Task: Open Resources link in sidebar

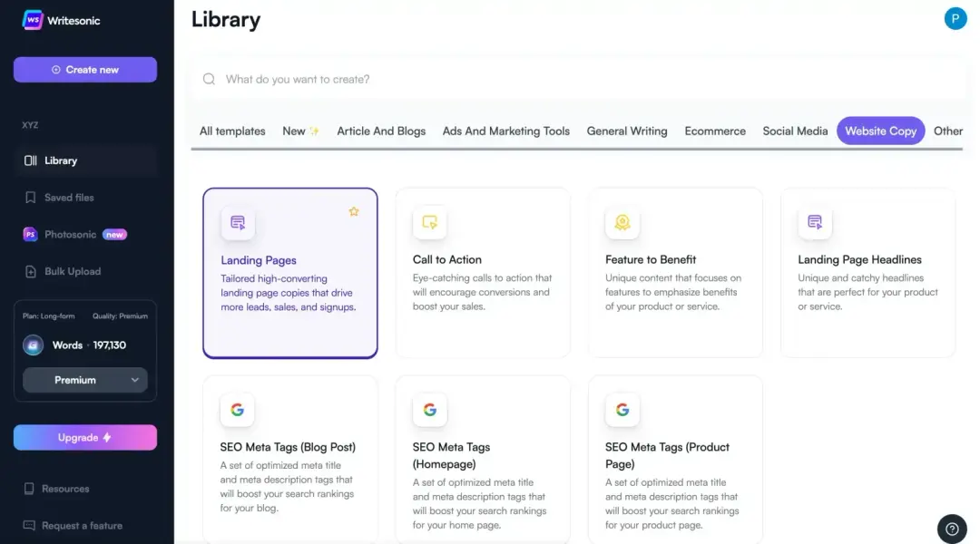Action: click(65, 489)
